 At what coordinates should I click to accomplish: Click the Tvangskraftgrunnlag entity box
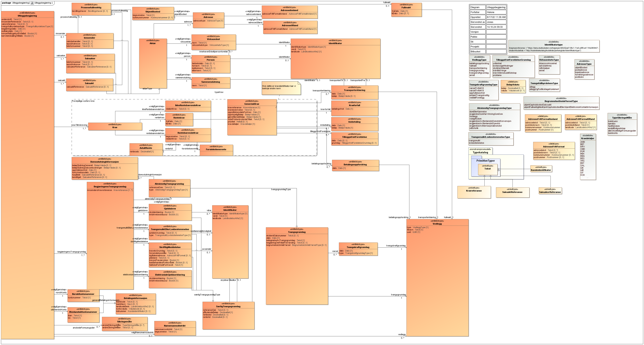[358, 249]
